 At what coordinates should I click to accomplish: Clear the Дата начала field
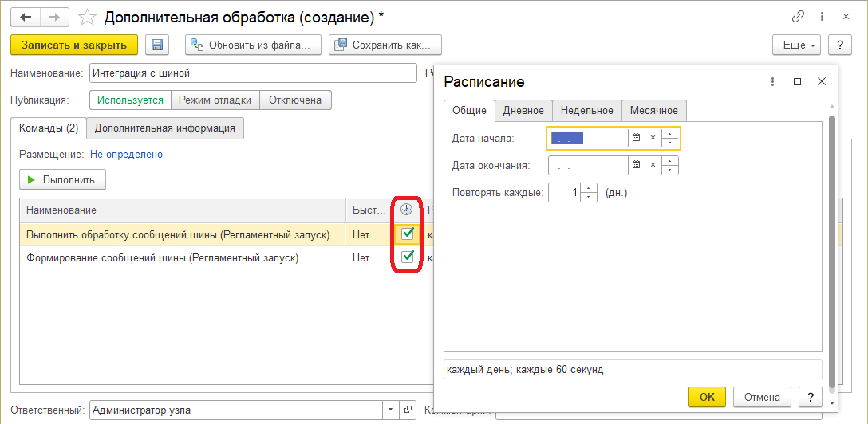tap(653, 138)
